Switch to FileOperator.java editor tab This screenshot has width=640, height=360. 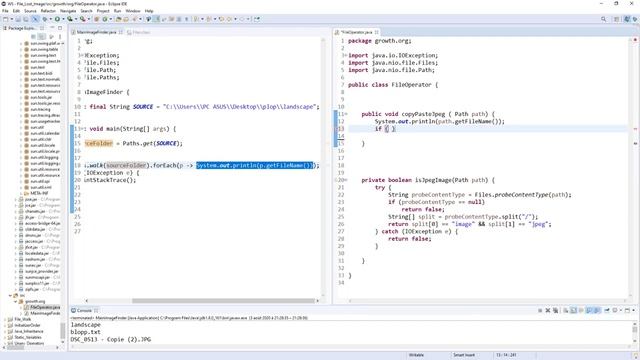tap(356, 32)
